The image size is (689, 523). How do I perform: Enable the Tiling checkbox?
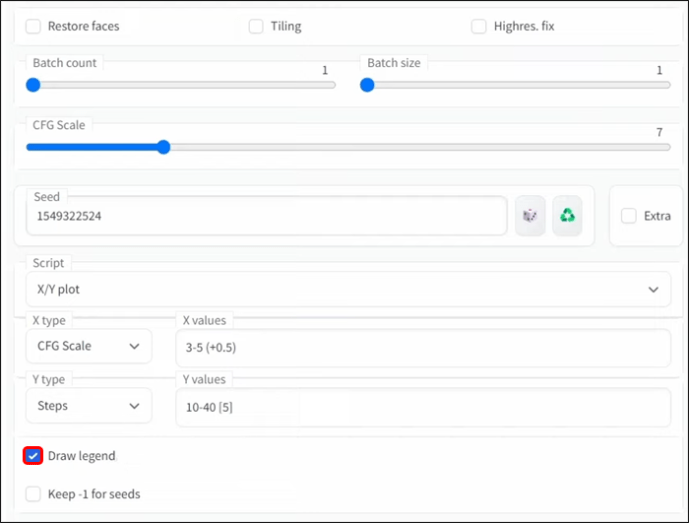[257, 26]
